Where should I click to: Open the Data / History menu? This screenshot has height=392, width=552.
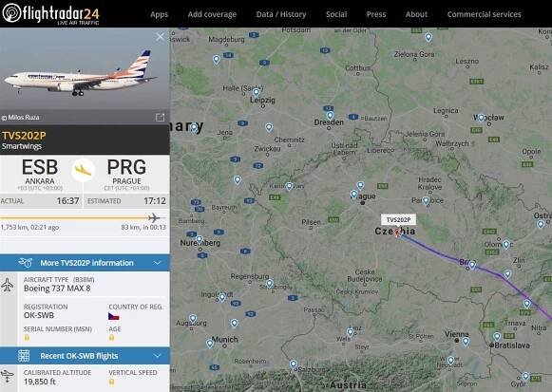click(x=281, y=14)
